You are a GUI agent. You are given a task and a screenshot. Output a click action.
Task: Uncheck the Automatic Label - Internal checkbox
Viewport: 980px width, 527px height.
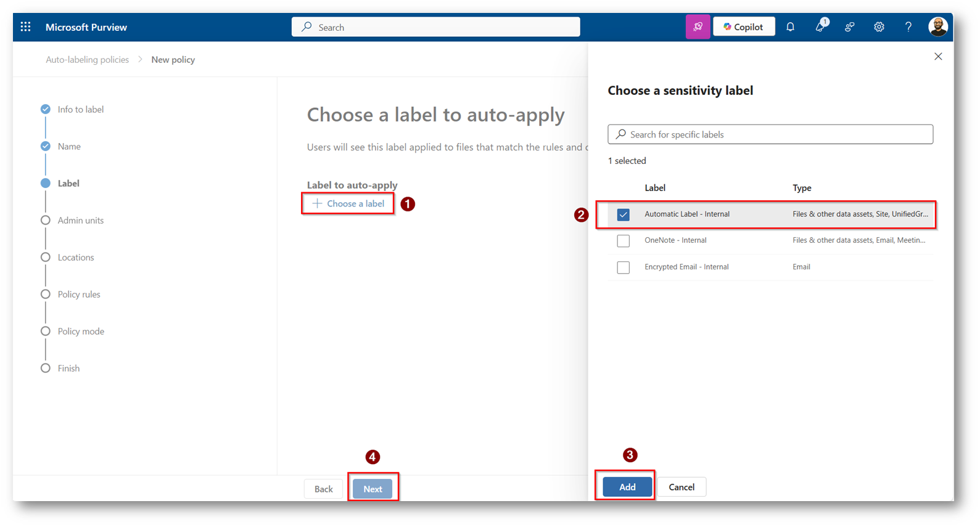[623, 214]
